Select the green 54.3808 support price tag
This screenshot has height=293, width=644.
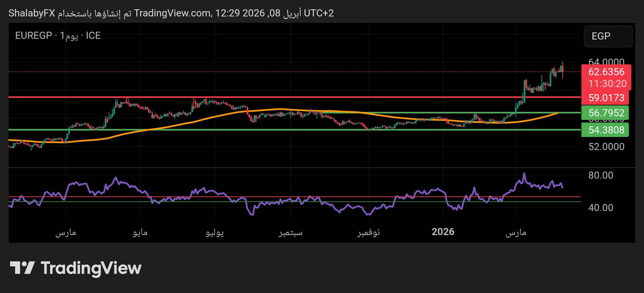(606, 130)
